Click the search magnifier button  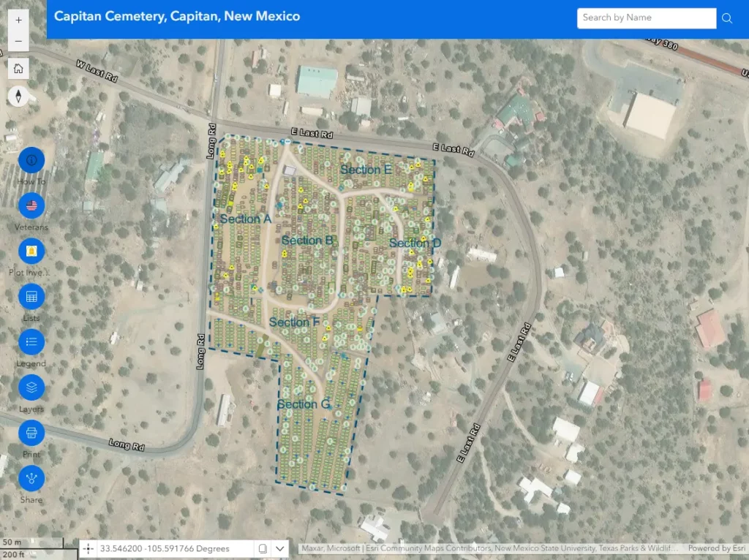pyautogui.click(x=727, y=18)
